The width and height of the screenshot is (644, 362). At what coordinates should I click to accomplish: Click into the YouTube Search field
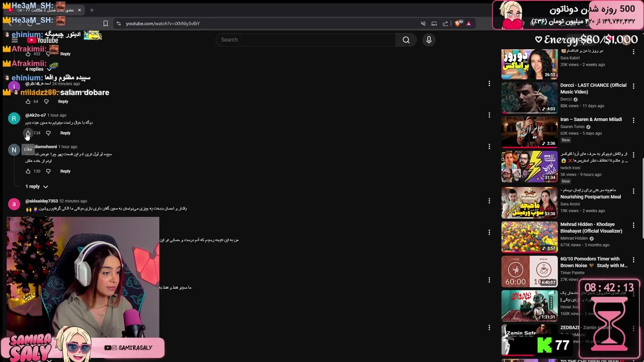[x=306, y=40]
